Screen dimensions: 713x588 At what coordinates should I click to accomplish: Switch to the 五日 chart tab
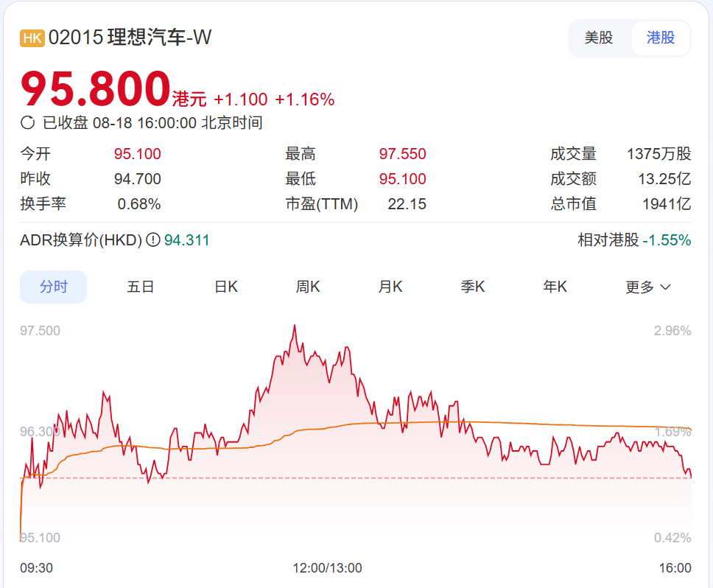(140, 287)
